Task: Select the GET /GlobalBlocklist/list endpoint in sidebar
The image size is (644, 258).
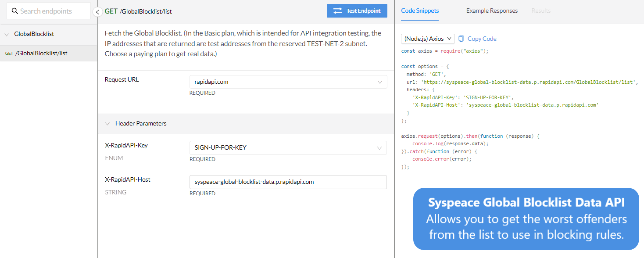Action: [x=49, y=53]
